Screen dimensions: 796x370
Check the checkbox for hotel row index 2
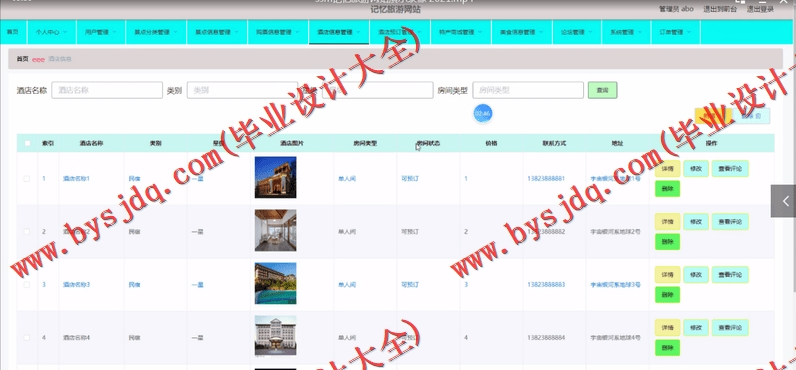point(27,231)
